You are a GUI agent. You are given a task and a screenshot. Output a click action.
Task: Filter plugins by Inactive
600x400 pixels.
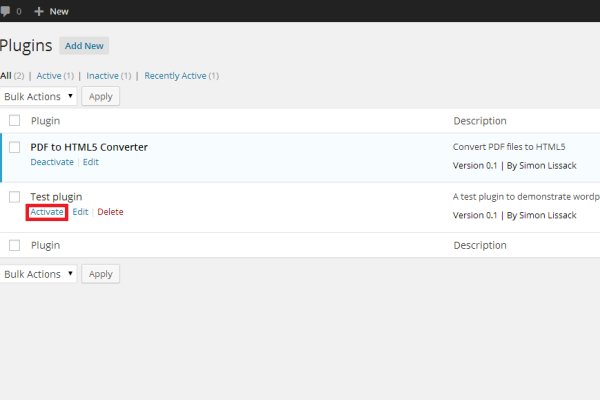(102, 76)
